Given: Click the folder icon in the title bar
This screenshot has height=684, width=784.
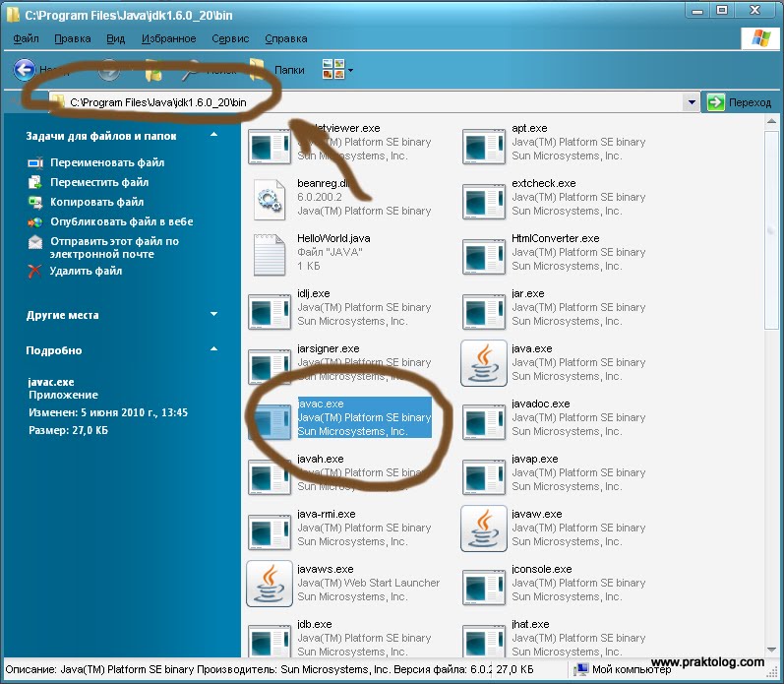Looking at the screenshot, I should pos(13,15).
